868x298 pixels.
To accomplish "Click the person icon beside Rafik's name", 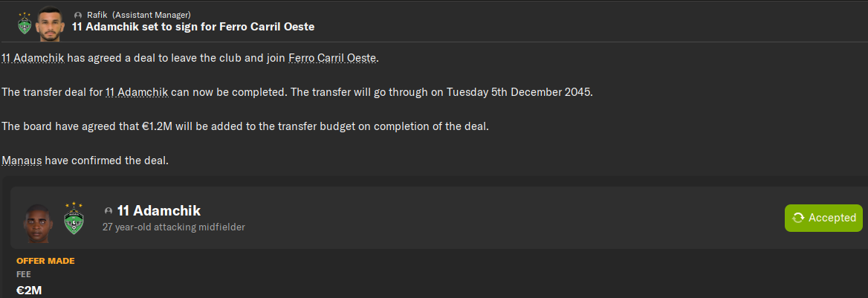I will point(78,15).
